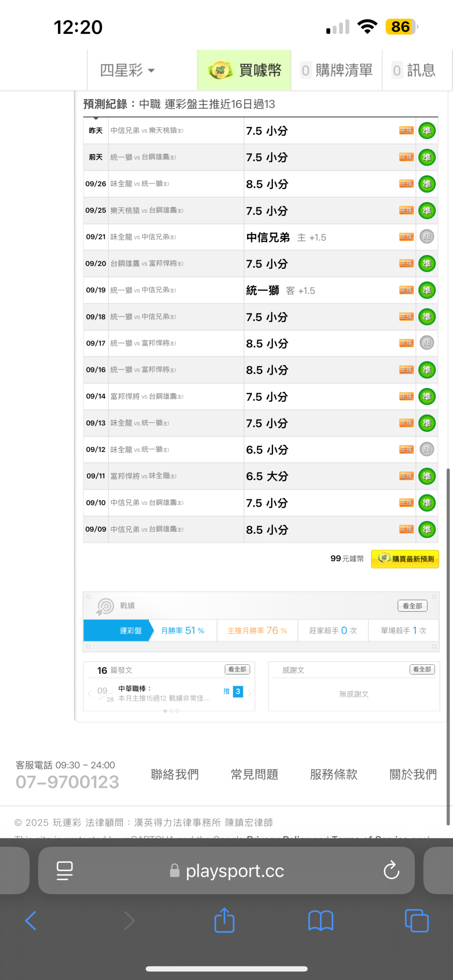The height and width of the screenshot is (980, 453).
Task: Open the 買噱幣 tab
Action: pos(245,70)
